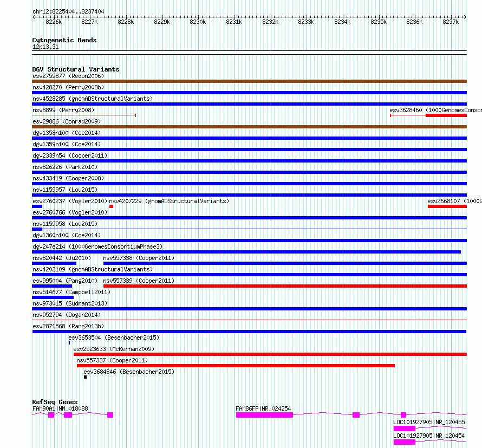Click esv995004 (Pang2010) label

click(65, 281)
